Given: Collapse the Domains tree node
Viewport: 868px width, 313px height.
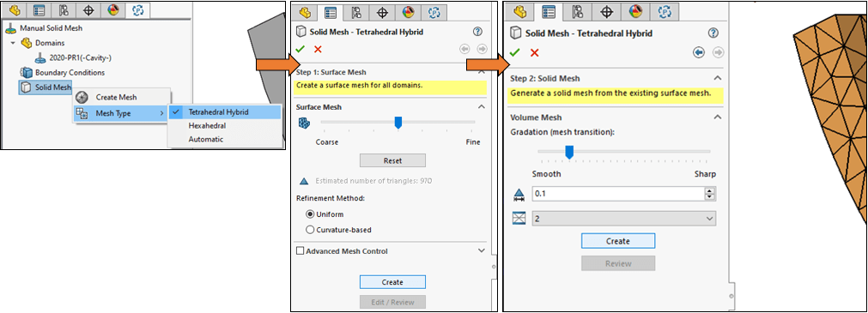Looking at the screenshot, I should click(x=13, y=43).
